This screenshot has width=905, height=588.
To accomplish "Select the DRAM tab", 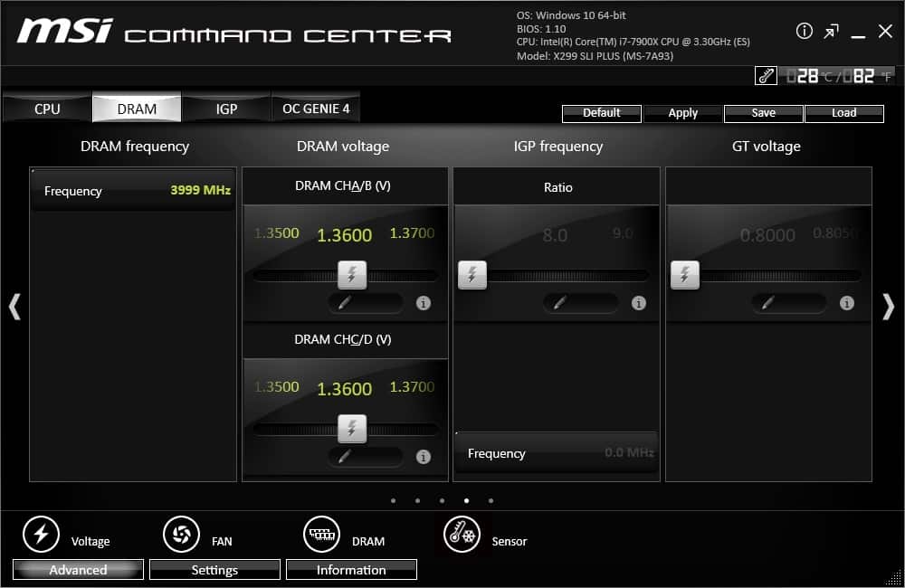I will [137, 109].
